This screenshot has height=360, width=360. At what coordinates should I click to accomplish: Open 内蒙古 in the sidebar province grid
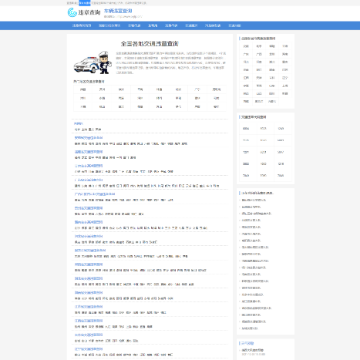272,101
